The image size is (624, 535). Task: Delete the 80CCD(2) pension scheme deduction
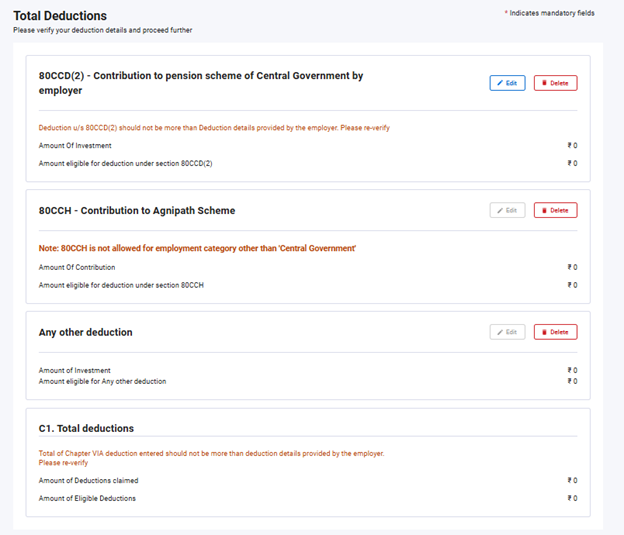[556, 83]
